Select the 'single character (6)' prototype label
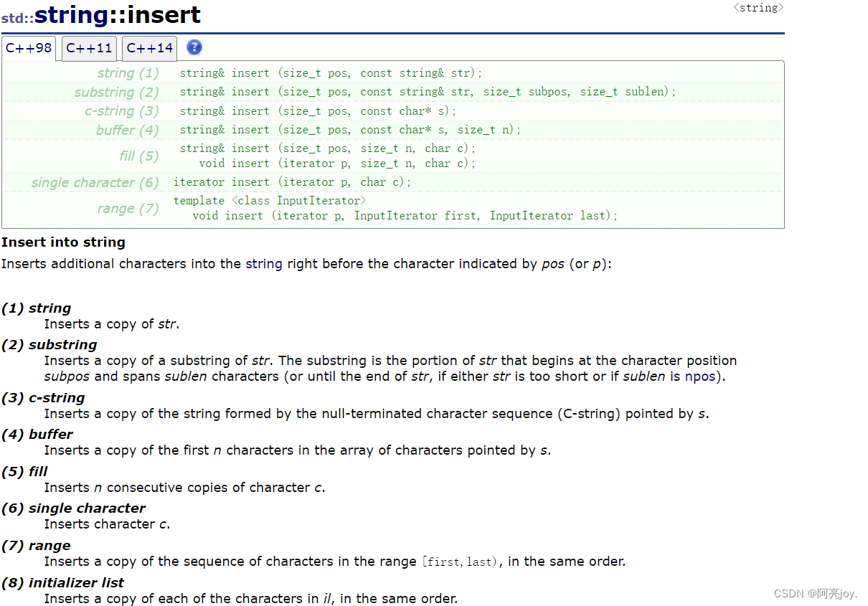Viewport: 868px width, 606px height. coord(95,183)
